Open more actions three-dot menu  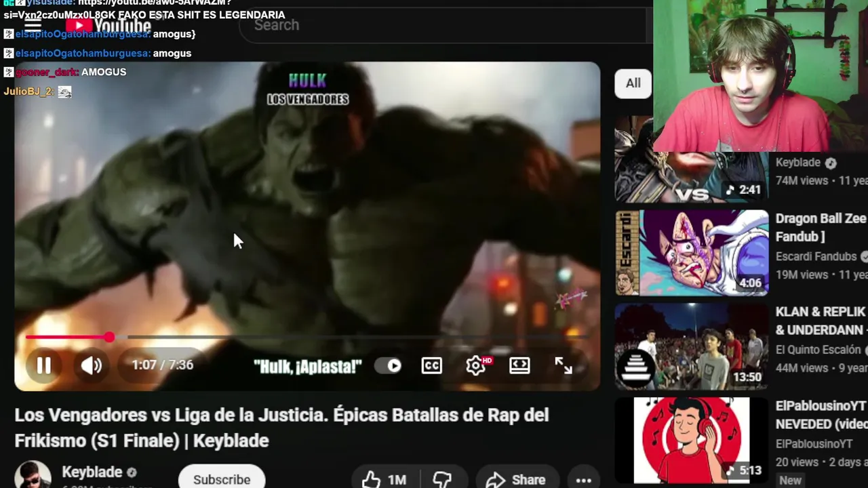click(583, 480)
